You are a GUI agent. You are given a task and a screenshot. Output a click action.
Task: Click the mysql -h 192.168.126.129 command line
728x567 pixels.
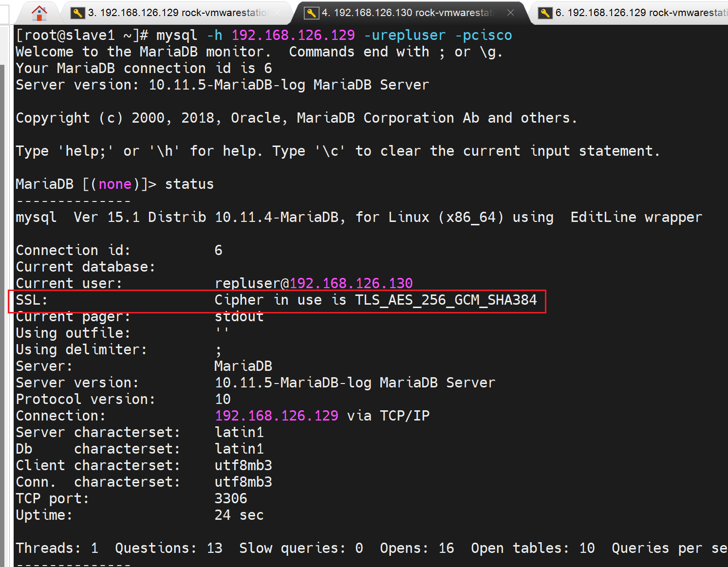pyautogui.click(x=264, y=36)
